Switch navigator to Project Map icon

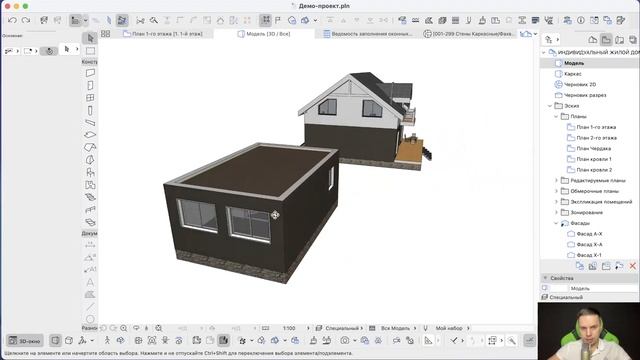[x=593, y=40]
